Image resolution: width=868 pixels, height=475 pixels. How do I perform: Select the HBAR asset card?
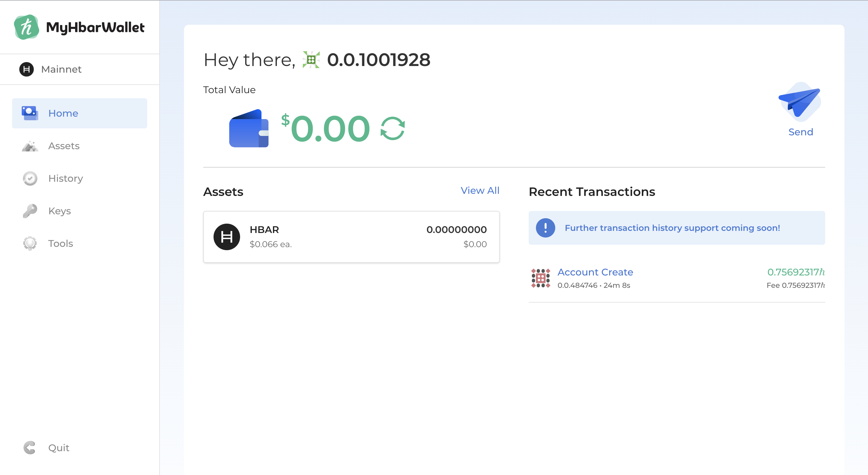point(351,237)
